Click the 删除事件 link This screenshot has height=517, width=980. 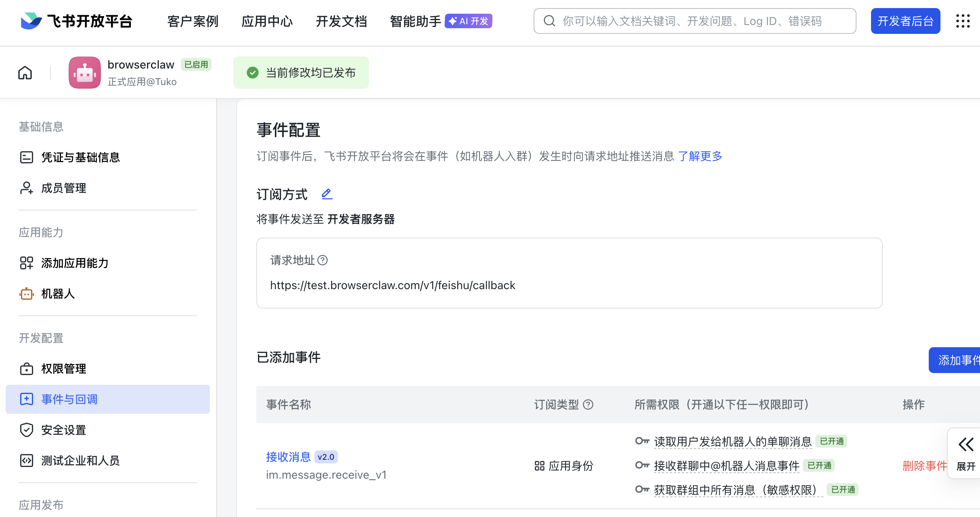click(x=924, y=466)
